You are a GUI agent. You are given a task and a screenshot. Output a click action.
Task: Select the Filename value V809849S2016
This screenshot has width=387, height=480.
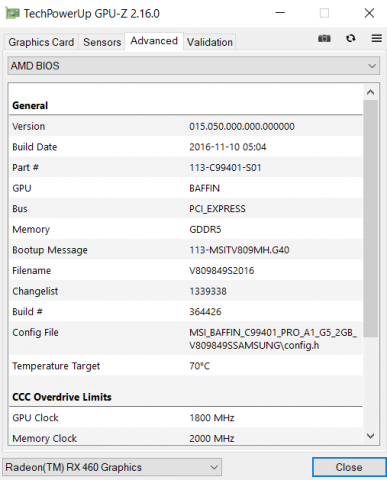[x=222, y=271]
